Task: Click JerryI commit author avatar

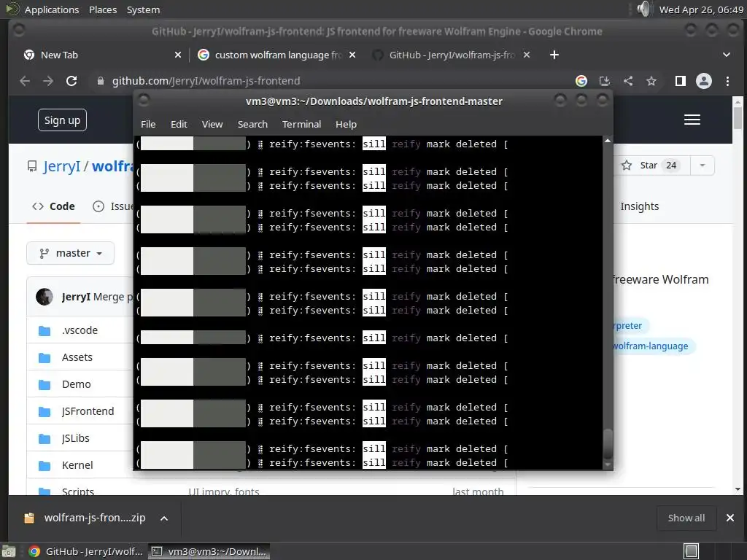Action: [x=44, y=297]
